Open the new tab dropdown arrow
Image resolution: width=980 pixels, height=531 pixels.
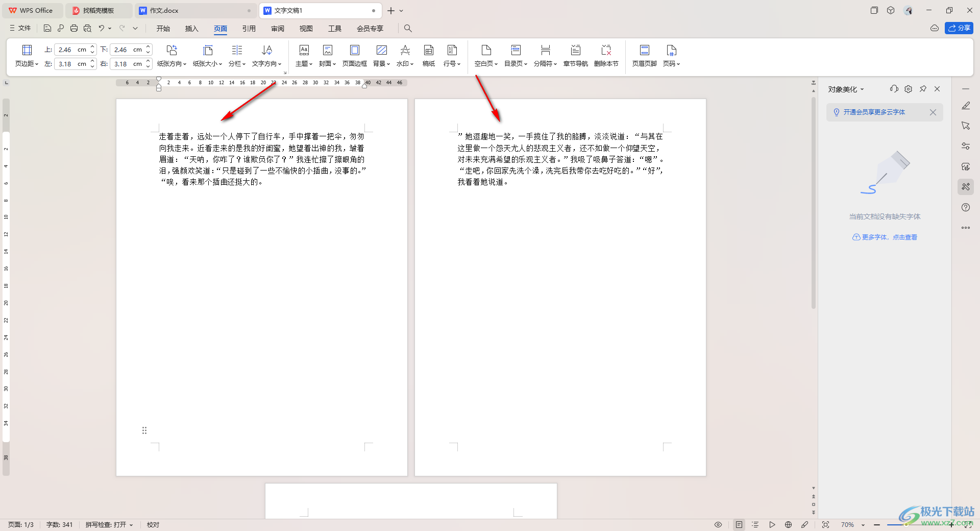401,10
